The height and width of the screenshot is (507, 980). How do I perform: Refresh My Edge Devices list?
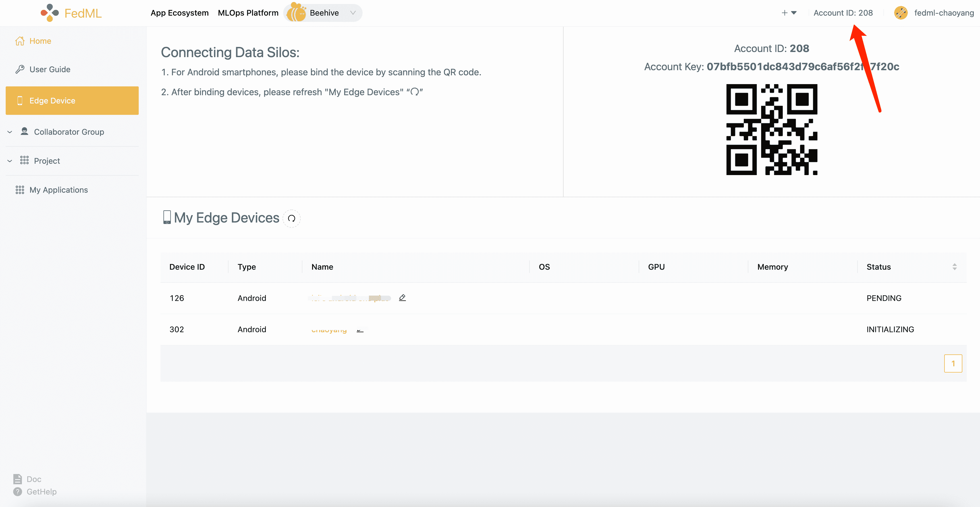click(292, 218)
